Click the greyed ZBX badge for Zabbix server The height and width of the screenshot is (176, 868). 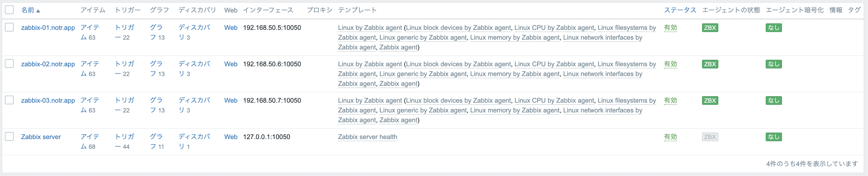tap(710, 137)
